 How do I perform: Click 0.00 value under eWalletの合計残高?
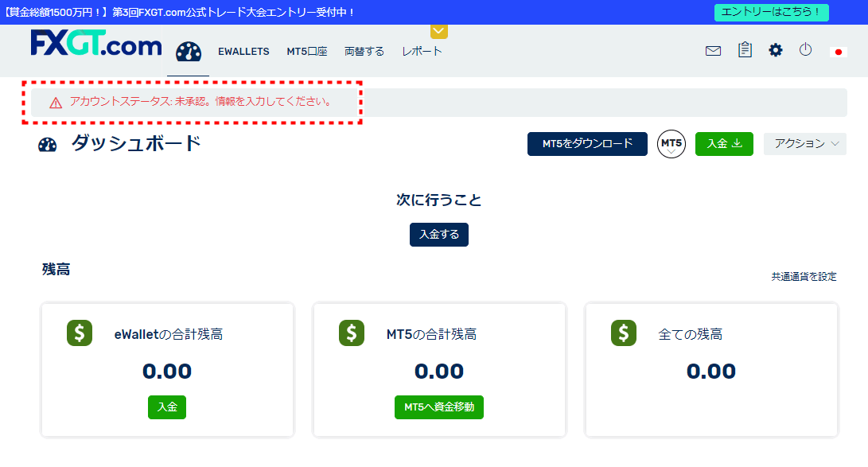167,372
